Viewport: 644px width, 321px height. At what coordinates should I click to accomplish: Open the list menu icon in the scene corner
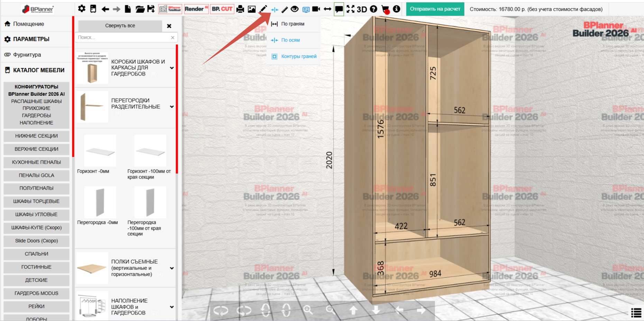(636, 313)
